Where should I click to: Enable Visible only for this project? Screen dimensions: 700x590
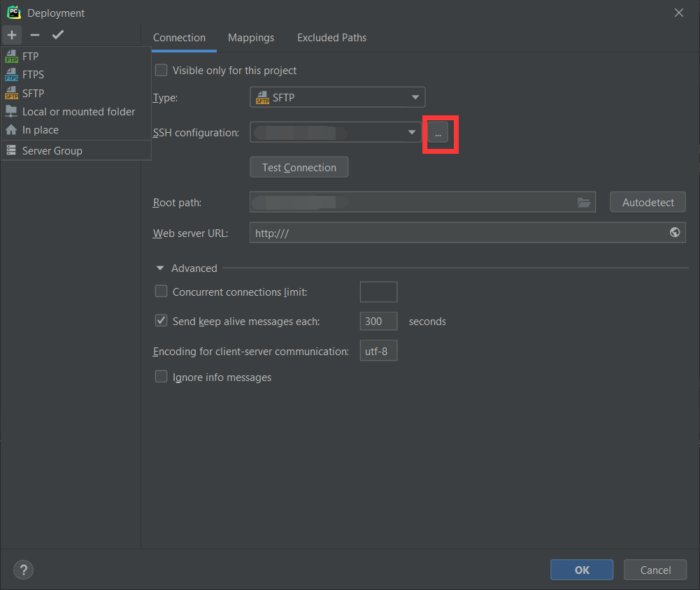(162, 71)
